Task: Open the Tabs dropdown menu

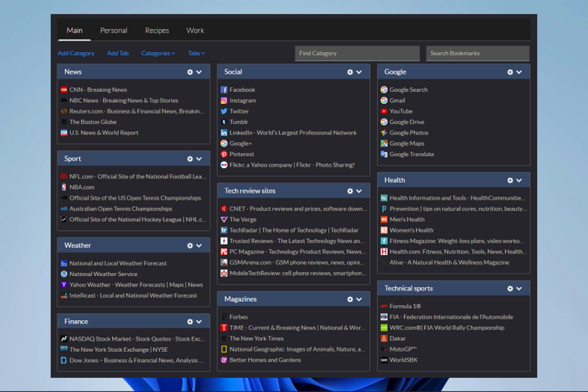Action: click(196, 53)
